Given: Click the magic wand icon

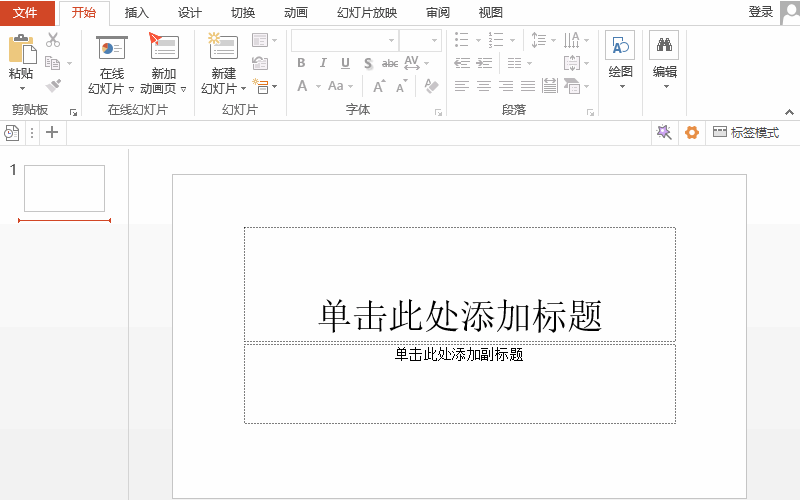Looking at the screenshot, I should [x=663, y=132].
